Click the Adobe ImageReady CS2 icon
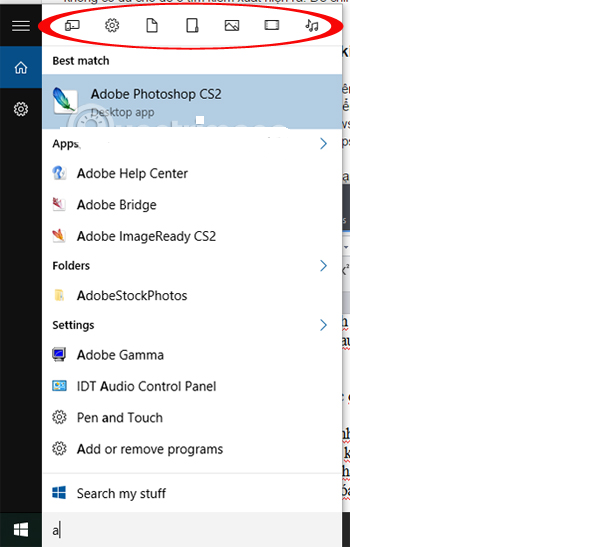The height and width of the screenshot is (549, 600). pos(59,236)
